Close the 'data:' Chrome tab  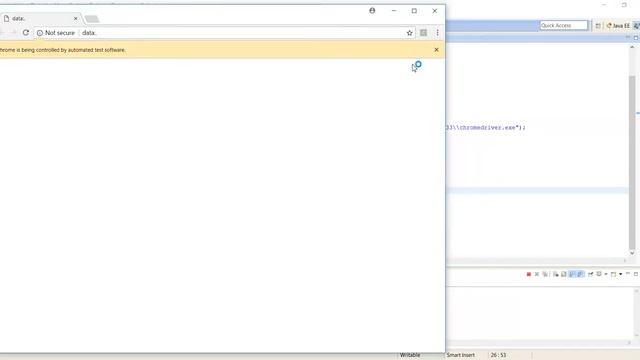click(x=76, y=18)
